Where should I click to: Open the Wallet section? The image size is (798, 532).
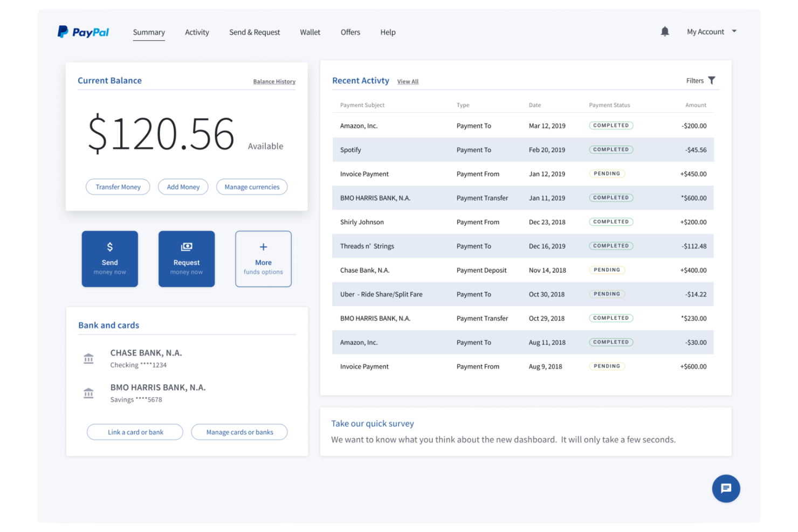(310, 32)
